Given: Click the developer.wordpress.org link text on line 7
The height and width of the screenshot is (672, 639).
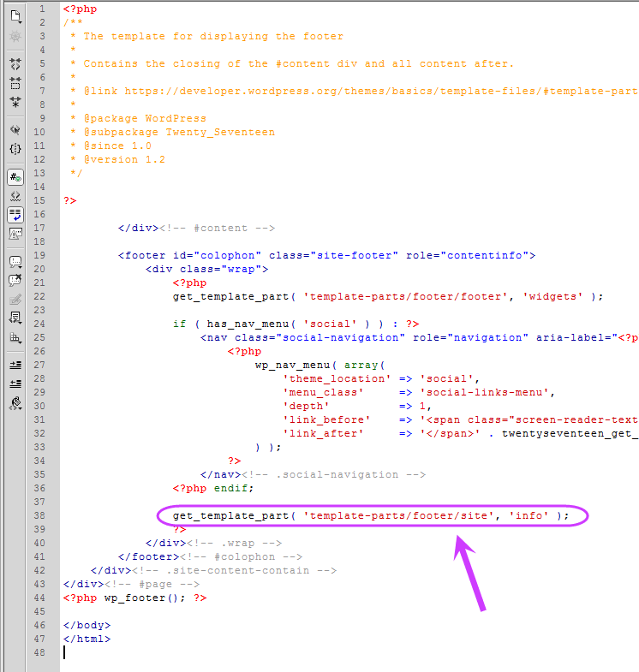Looking at the screenshot, I should click(380, 91).
